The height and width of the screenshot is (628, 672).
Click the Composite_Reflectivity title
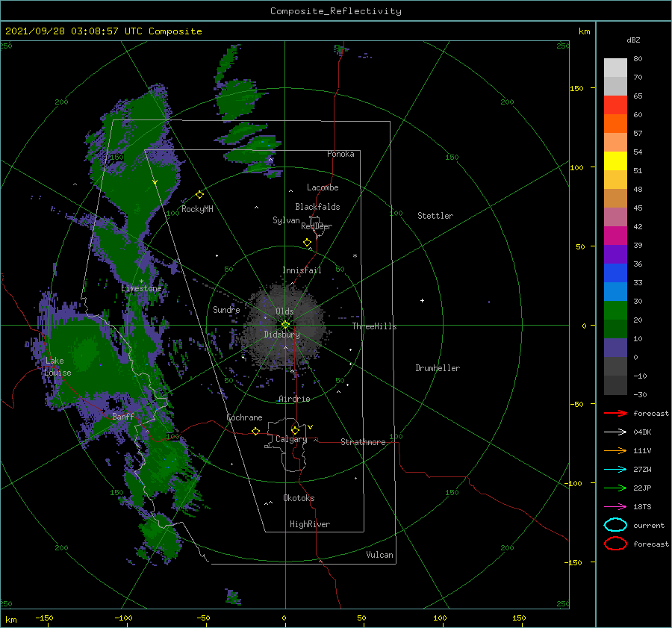pyautogui.click(x=336, y=11)
